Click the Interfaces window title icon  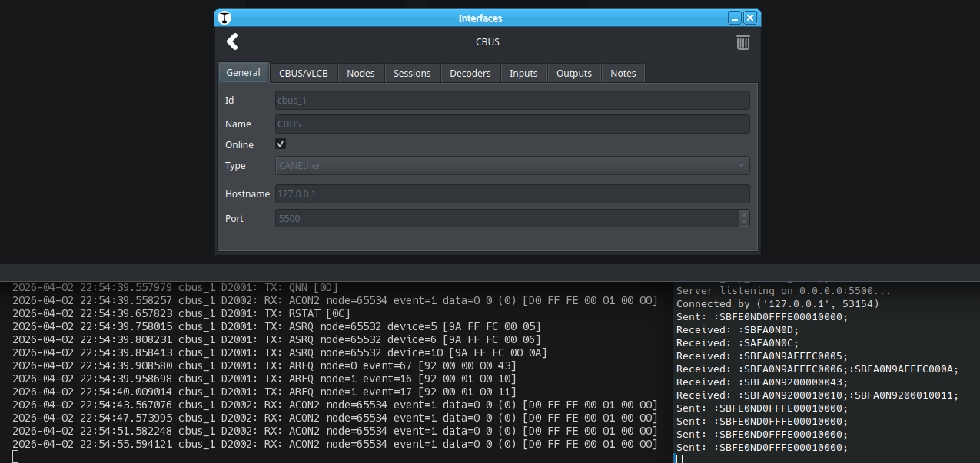[x=224, y=18]
